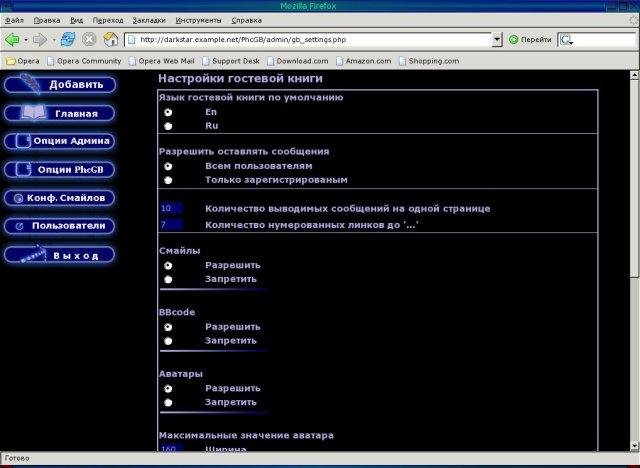The width and height of the screenshot is (640, 468).
Task: Open the Back button history dropdown arrow
Action: click(26, 40)
